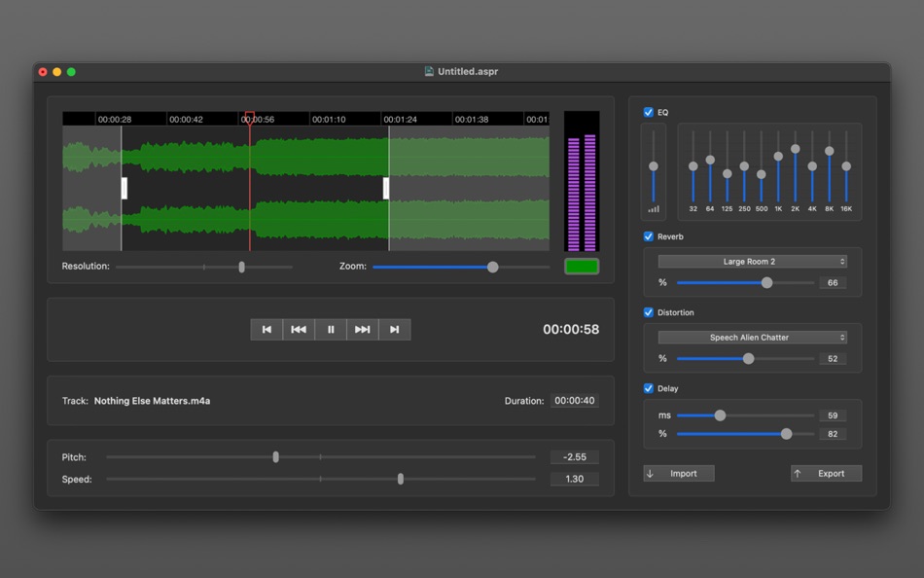Click the Speed slider thumb

(401, 479)
